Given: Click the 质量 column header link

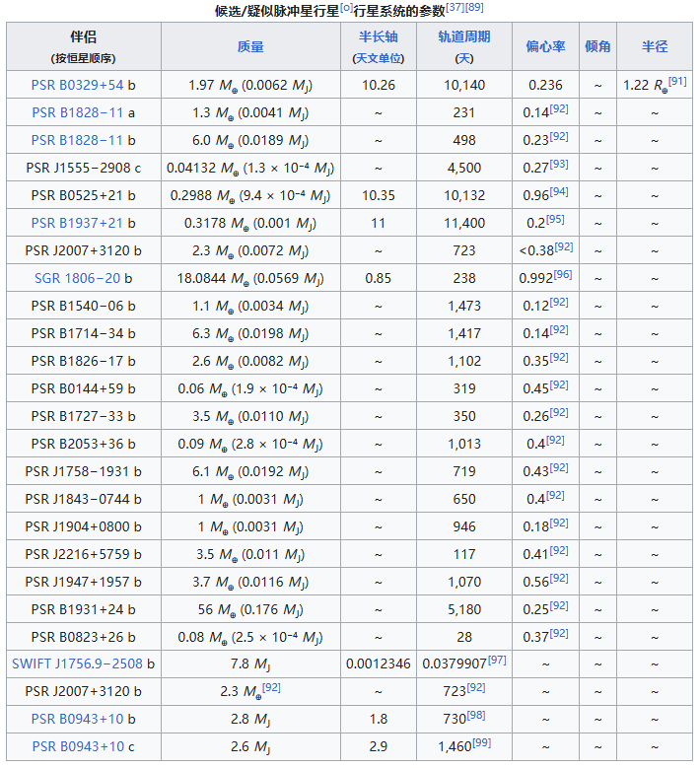Looking at the screenshot, I should pyautogui.click(x=250, y=46).
